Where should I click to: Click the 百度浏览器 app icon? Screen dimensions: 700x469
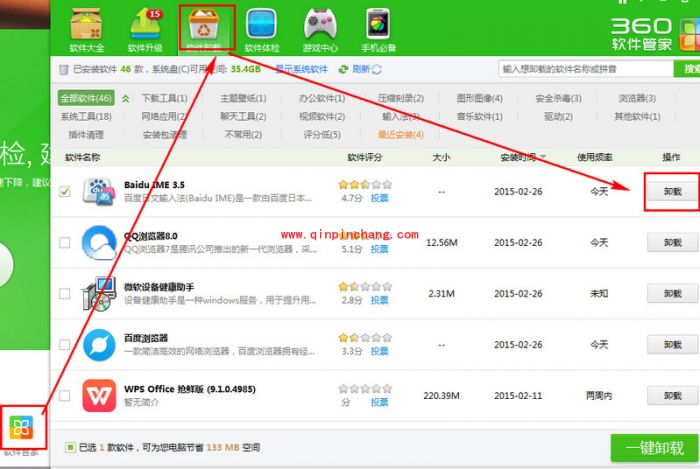click(99, 344)
